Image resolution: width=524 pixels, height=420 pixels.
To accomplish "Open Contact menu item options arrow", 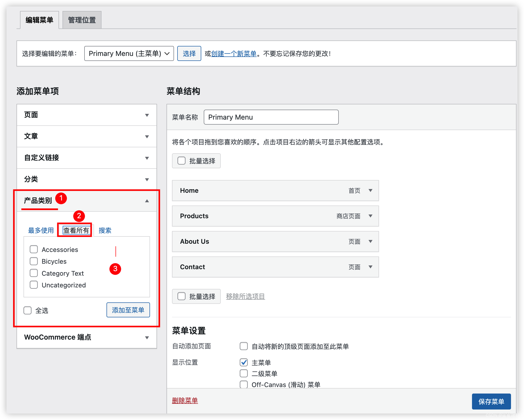I will coord(370,267).
